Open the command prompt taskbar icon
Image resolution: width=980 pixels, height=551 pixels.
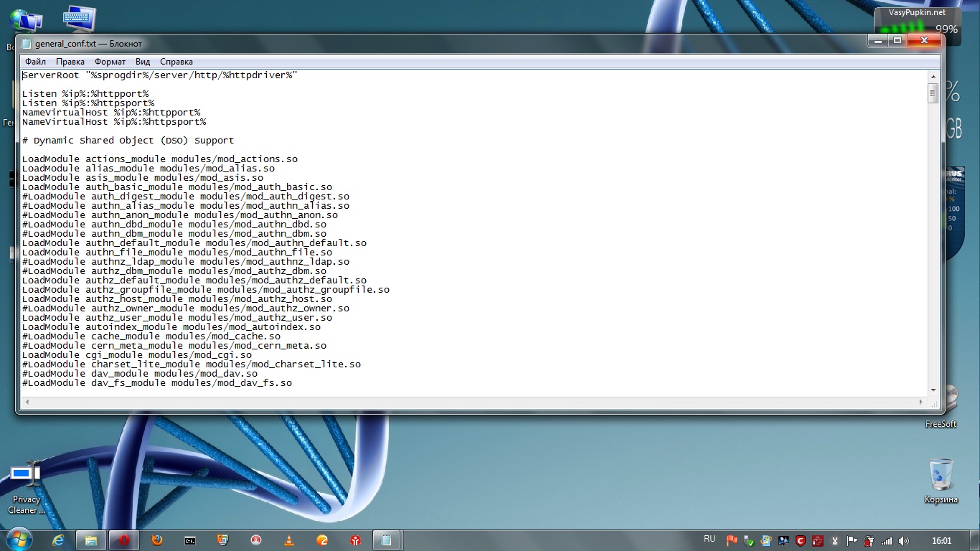tap(189, 540)
